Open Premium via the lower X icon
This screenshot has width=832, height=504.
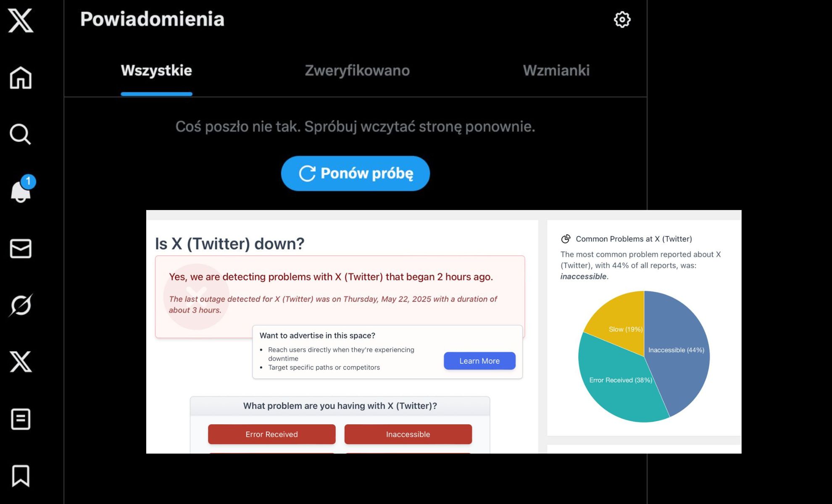(21, 362)
